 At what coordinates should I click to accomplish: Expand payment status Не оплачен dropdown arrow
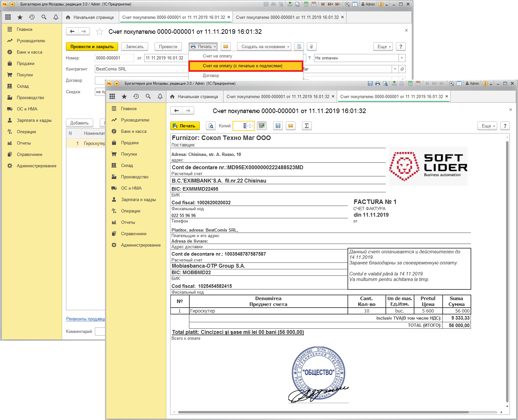[x=402, y=58]
